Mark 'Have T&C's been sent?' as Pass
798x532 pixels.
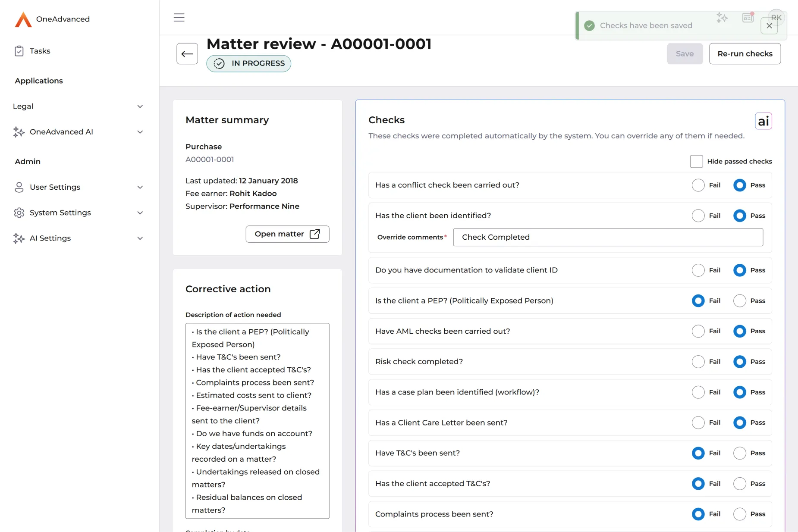click(x=739, y=453)
